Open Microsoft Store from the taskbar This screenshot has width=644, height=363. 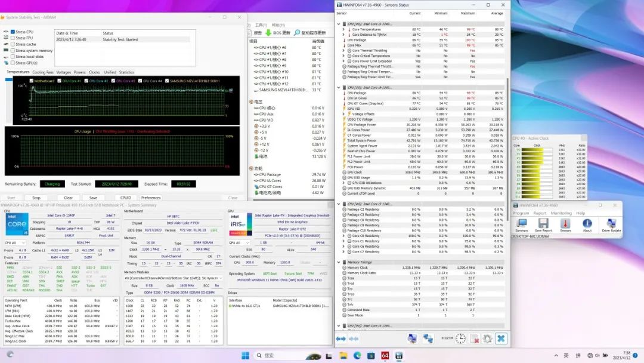coord(371,356)
